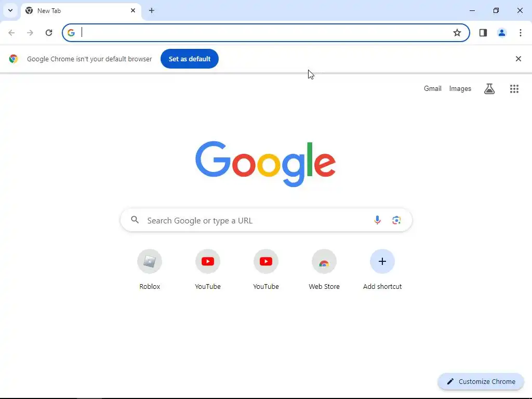Open the tab search dropdown arrow
Screen dimensions: 532x399
(x=10, y=10)
